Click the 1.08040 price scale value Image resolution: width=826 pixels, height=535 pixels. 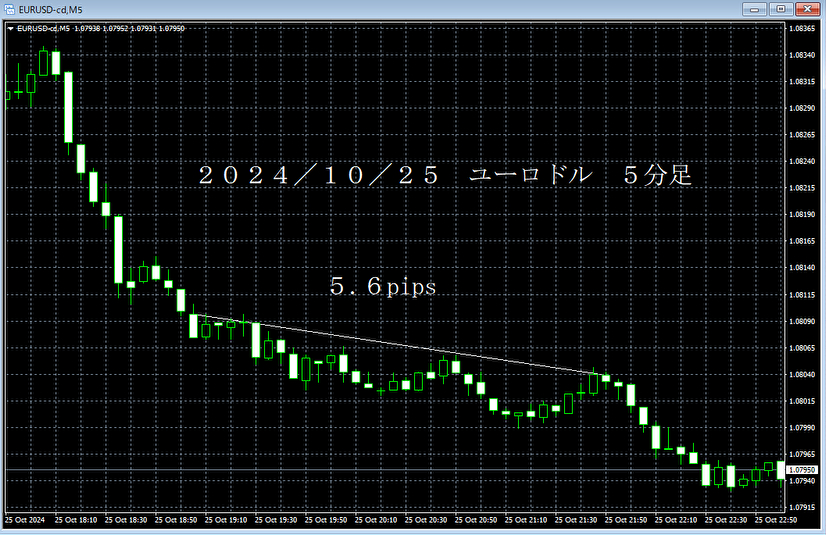[802, 374]
